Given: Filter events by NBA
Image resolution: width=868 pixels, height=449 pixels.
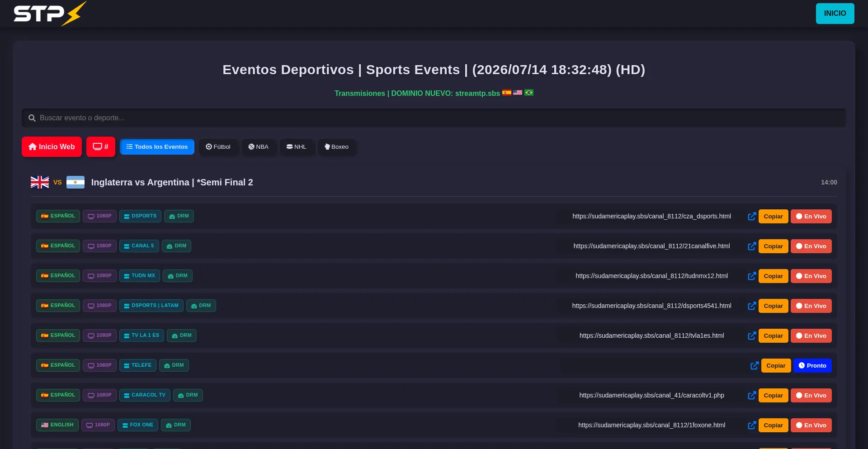Looking at the screenshot, I should [259, 147].
